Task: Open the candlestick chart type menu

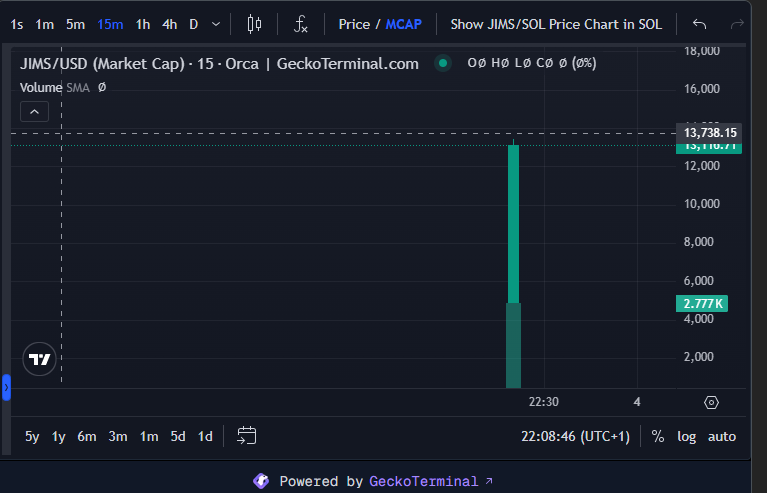Action: point(254,24)
